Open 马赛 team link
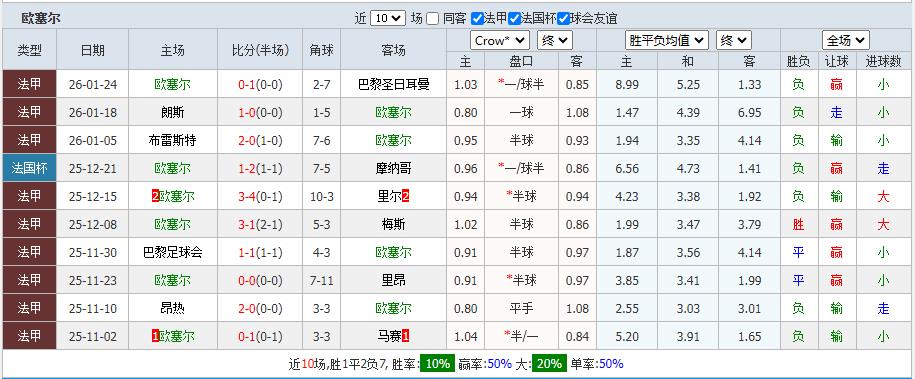This screenshot has width=915, height=379. click(x=390, y=337)
